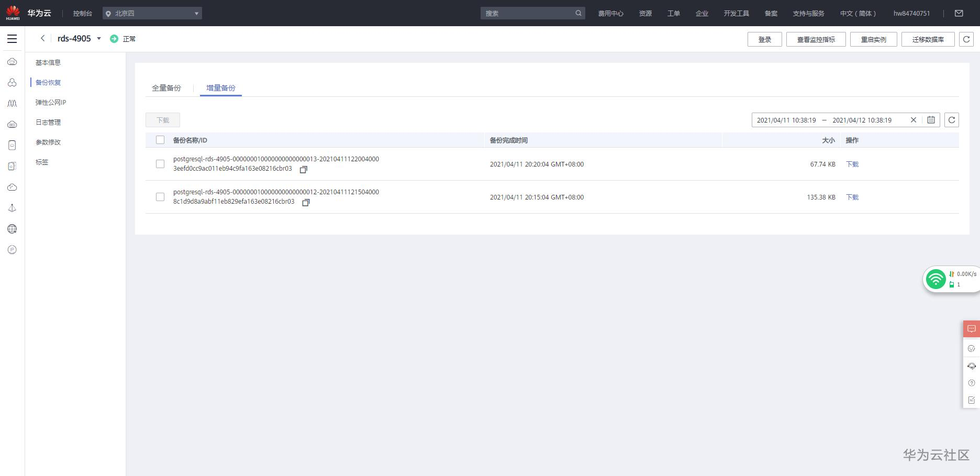Open the hamburger service list menu
Viewport: 980px width, 476px height.
coord(12,39)
